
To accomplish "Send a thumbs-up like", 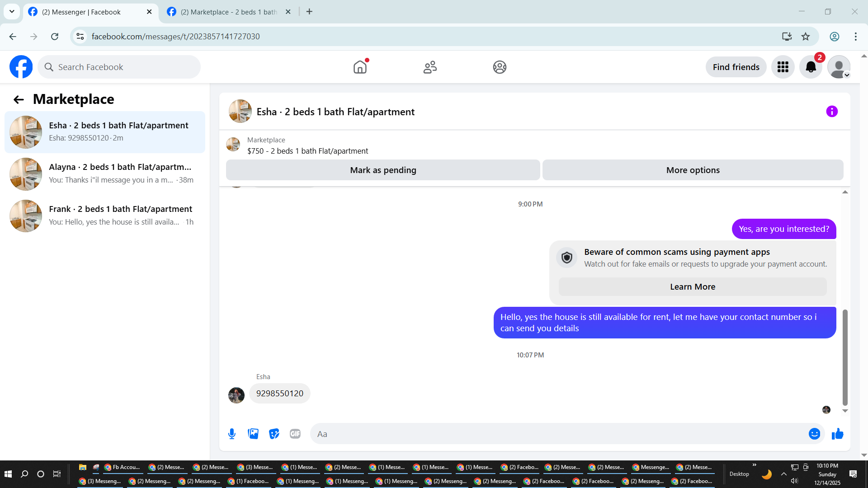I will click(x=837, y=434).
